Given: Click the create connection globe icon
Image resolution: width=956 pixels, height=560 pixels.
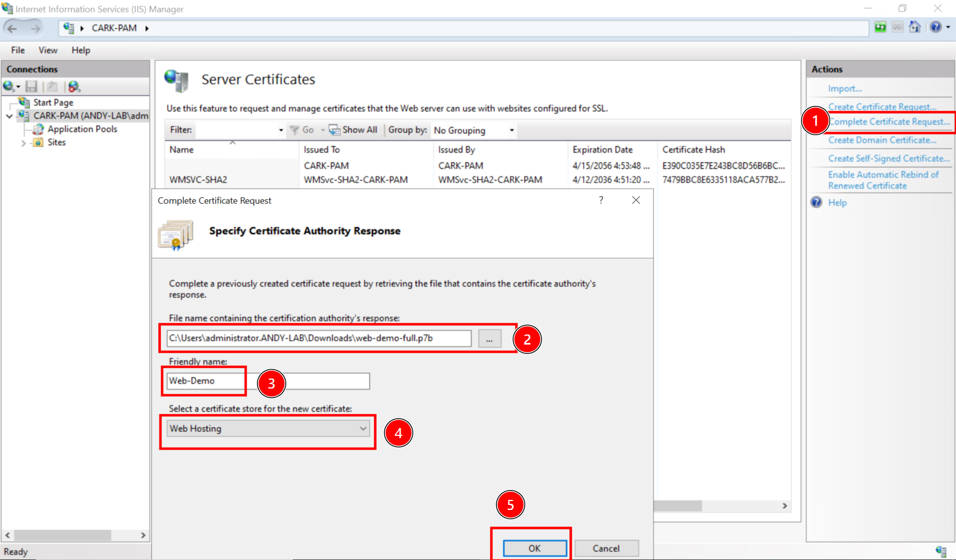Looking at the screenshot, I should (9, 86).
